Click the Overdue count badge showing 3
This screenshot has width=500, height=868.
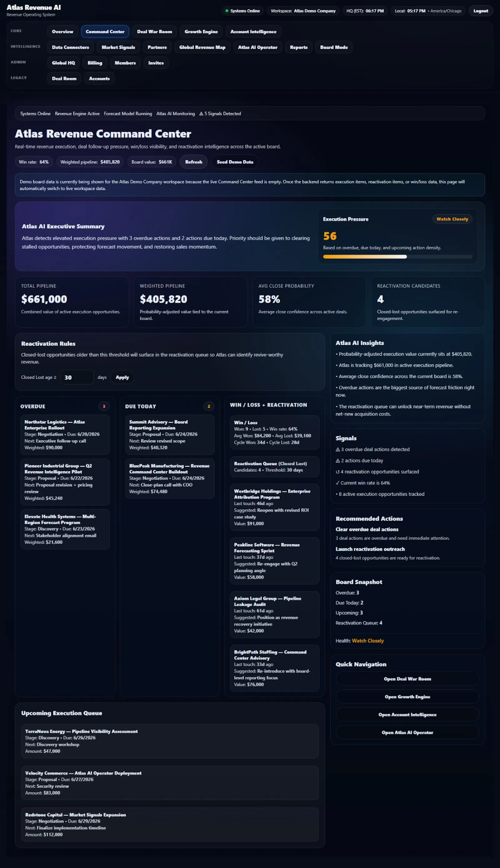click(104, 406)
